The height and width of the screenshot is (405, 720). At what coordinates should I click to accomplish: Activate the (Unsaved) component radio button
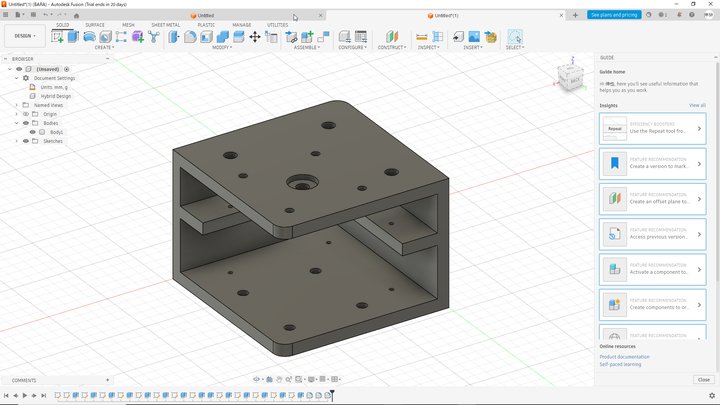[x=67, y=69]
